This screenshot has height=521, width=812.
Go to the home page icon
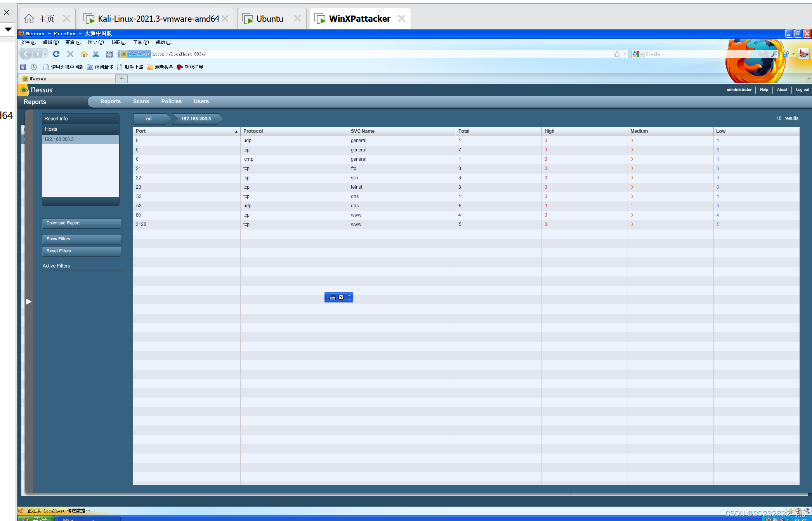click(x=84, y=54)
